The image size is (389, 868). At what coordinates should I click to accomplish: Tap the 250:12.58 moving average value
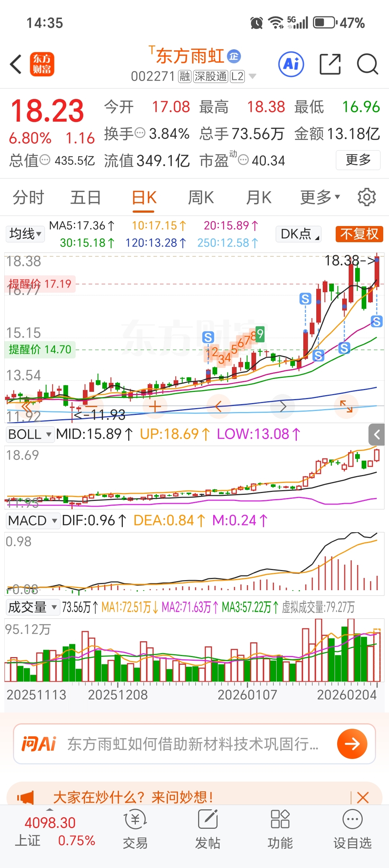pos(228,243)
